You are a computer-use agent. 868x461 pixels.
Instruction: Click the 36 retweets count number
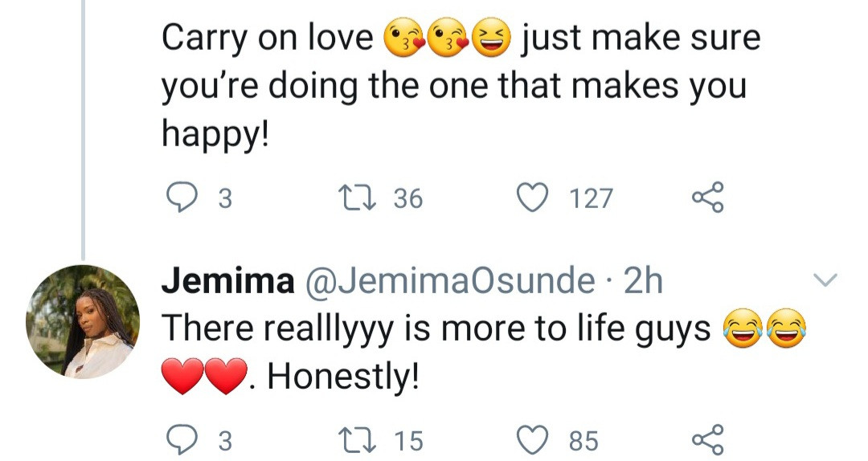point(407,198)
